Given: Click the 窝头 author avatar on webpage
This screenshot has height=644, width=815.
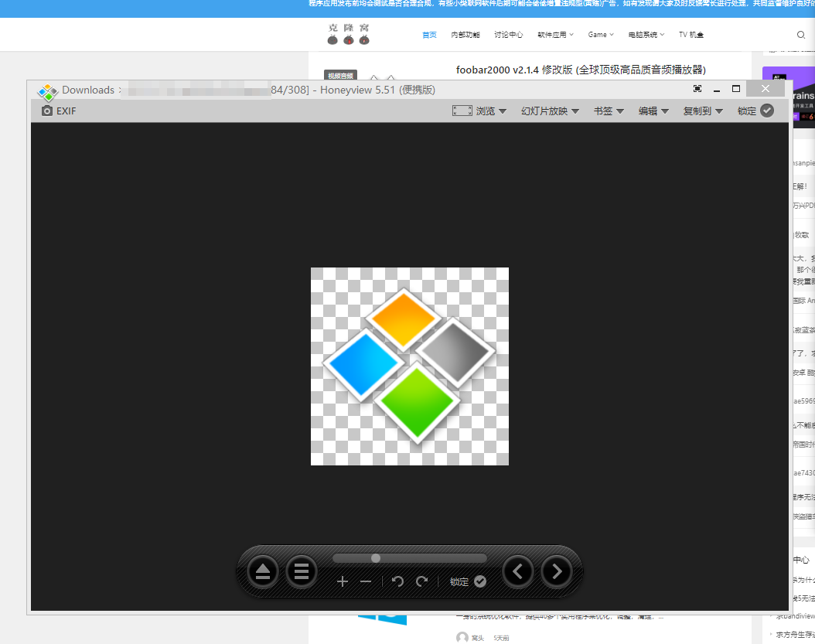Looking at the screenshot, I should pyautogui.click(x=462, y=637).
